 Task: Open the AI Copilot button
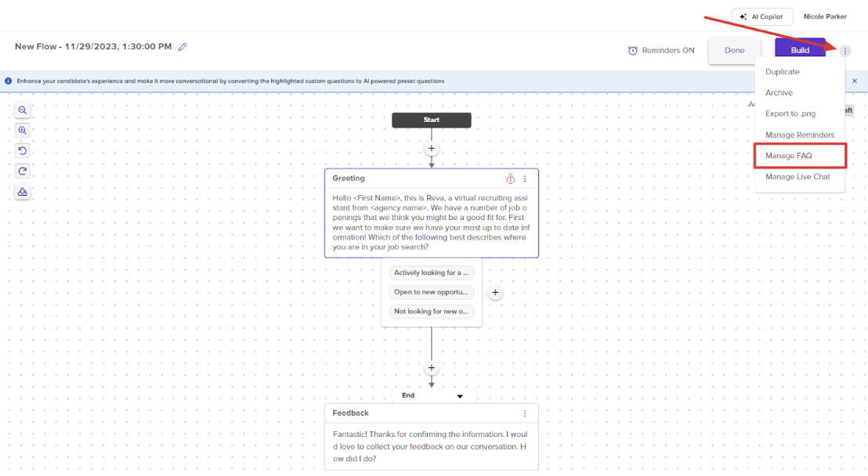click(761, 16)
